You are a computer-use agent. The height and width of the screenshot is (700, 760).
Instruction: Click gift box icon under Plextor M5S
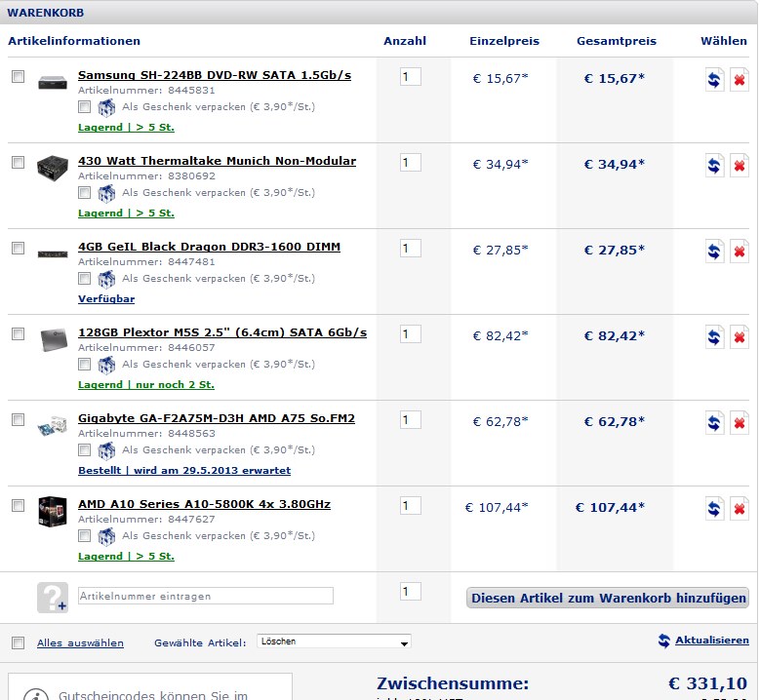pos(106,365)
